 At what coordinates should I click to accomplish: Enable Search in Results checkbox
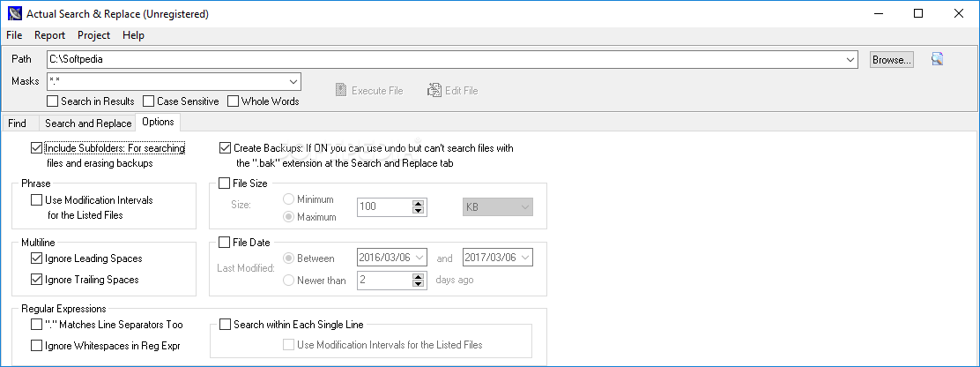53,101
